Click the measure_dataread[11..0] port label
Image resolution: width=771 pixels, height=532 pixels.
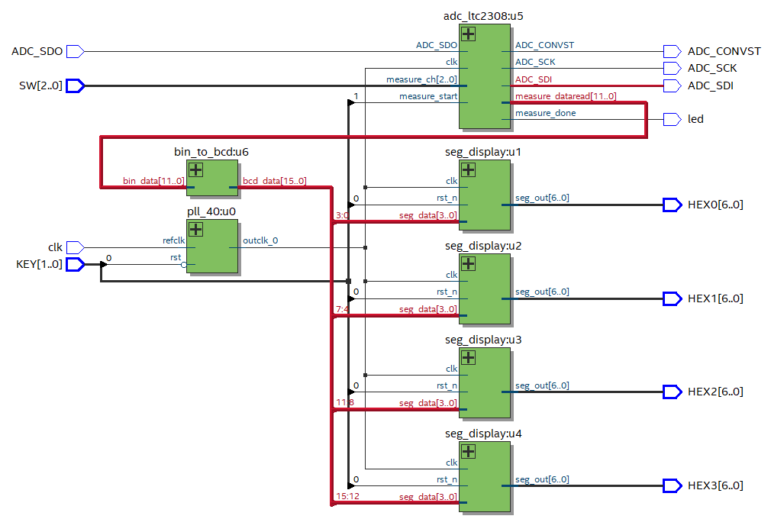click(566, 96)
